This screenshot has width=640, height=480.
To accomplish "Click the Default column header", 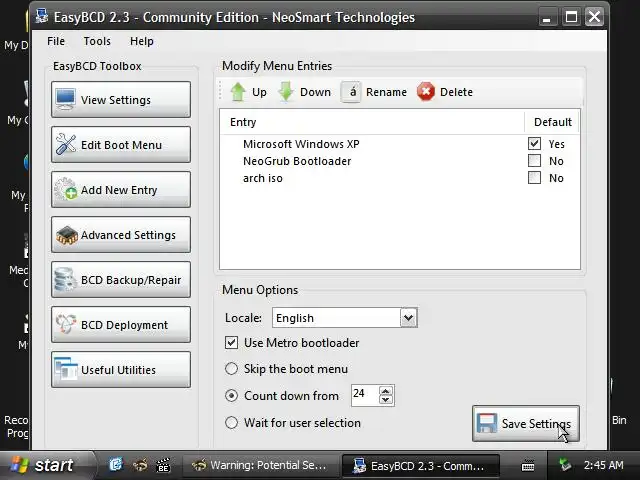I will [x=553, y=122].
